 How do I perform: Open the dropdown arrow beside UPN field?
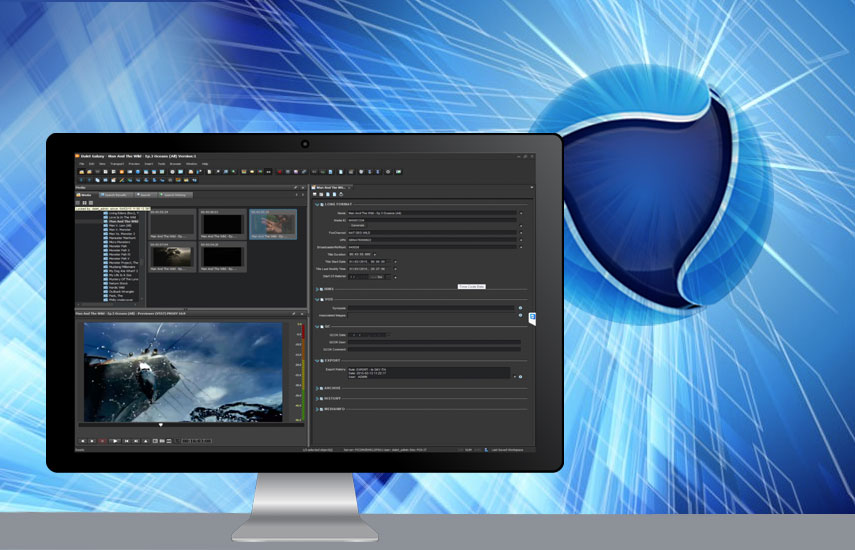pos(521,240)
